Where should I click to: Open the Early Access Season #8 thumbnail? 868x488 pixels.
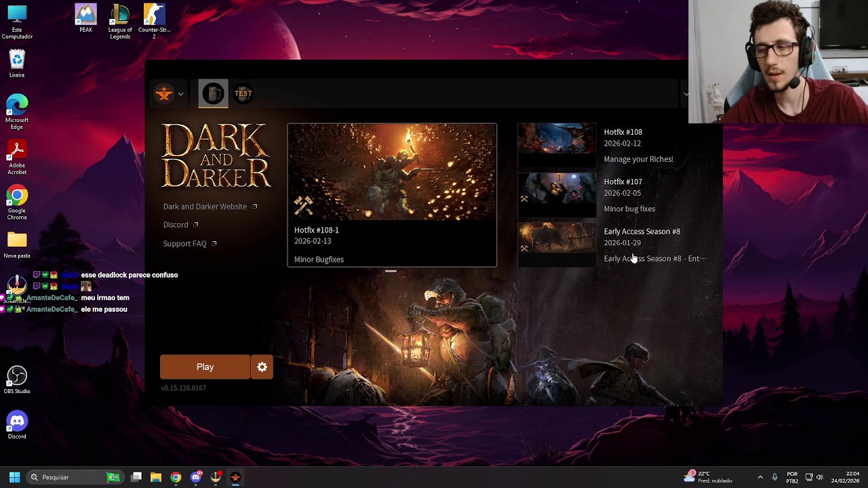click(557, 245)
